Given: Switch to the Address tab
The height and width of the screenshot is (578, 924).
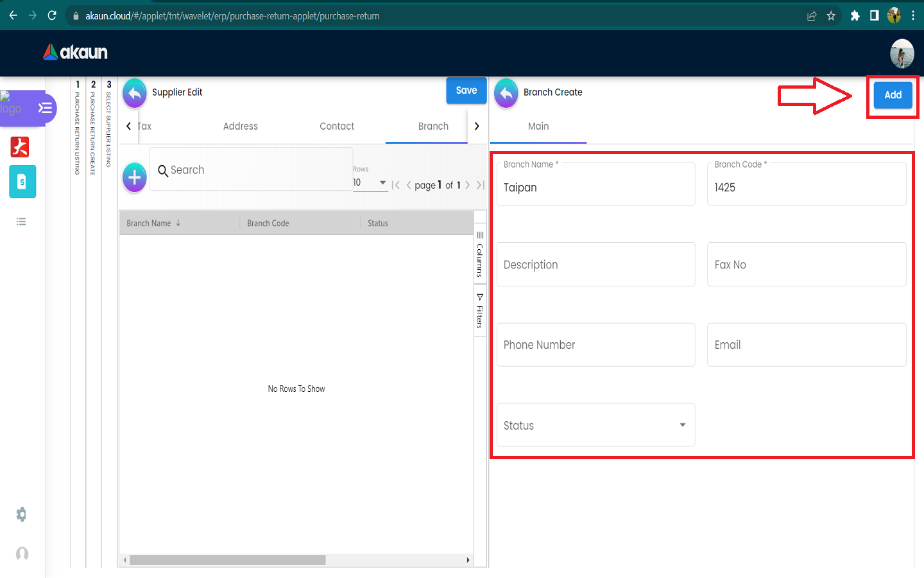Looking at the screenshot, I should click(x=241, y=127).
